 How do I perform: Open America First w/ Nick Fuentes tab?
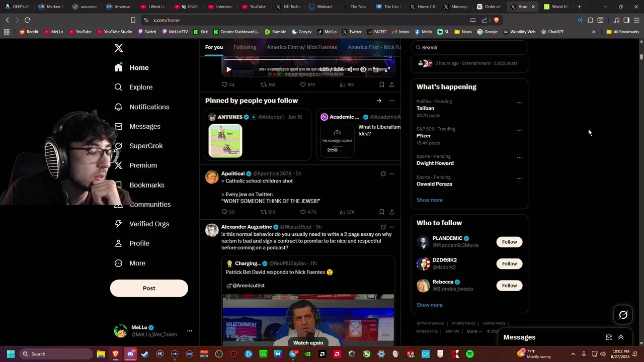point(302,47)
